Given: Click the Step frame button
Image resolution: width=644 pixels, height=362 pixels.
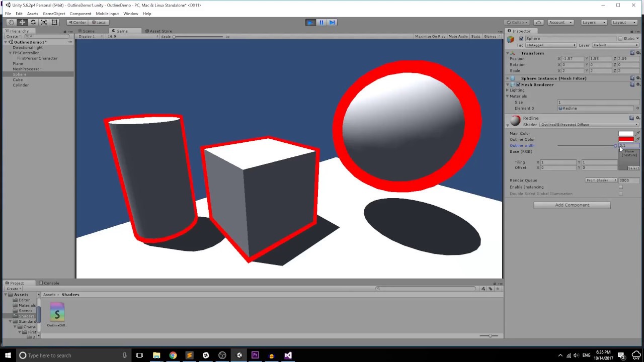Looking at the screenshot, I should click(332, 22).
